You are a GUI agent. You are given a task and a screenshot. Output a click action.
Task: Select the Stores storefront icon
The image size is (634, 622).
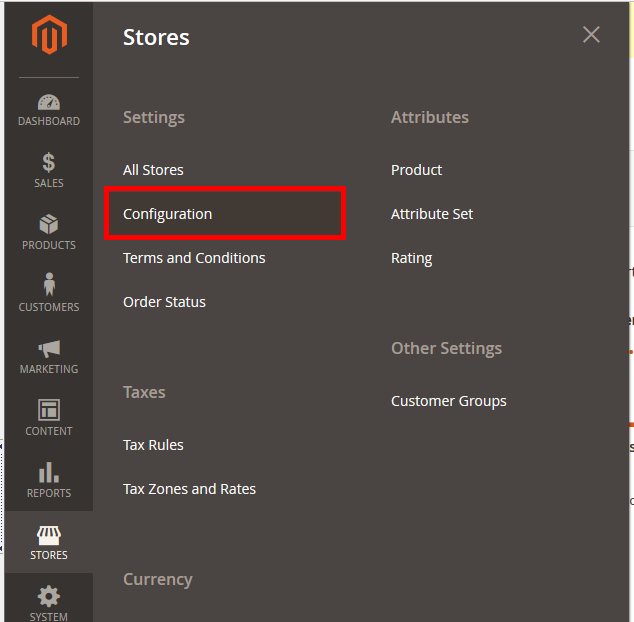48,536
